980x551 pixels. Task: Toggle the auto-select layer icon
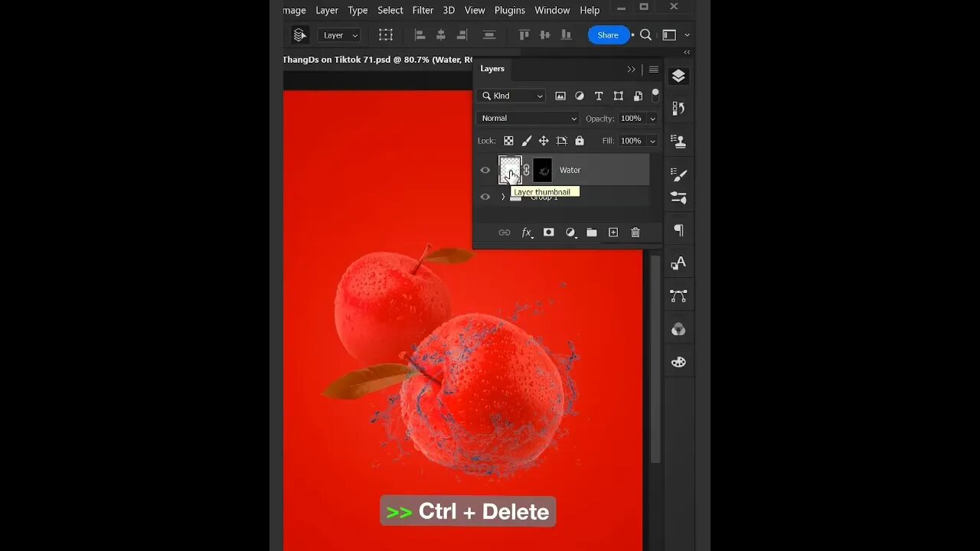click(299, 34)
